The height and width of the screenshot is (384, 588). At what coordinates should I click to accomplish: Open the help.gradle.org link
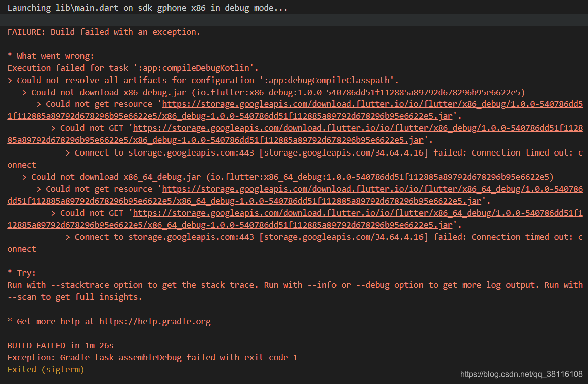click(x=154, y=321)
